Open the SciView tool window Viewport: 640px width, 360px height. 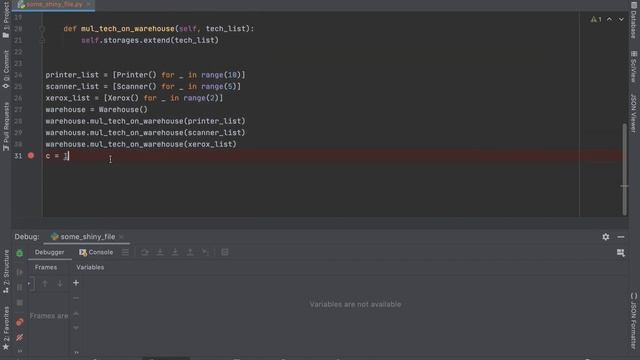pyautogui.click(x=634, y=67)
